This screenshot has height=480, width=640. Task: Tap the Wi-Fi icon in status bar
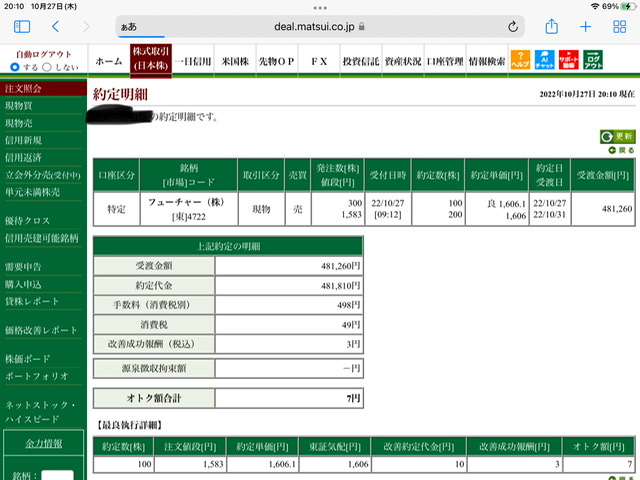click(x=595, y=6)
